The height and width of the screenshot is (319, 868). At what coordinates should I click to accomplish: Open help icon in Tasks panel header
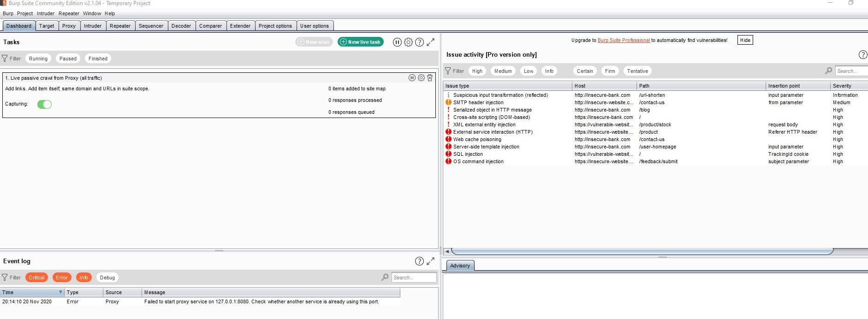tap(419, 42)
